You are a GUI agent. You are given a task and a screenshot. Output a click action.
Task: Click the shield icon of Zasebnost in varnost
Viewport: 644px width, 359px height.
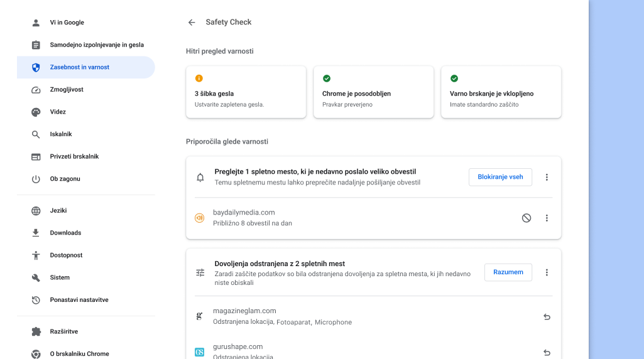tap(36, 67)
